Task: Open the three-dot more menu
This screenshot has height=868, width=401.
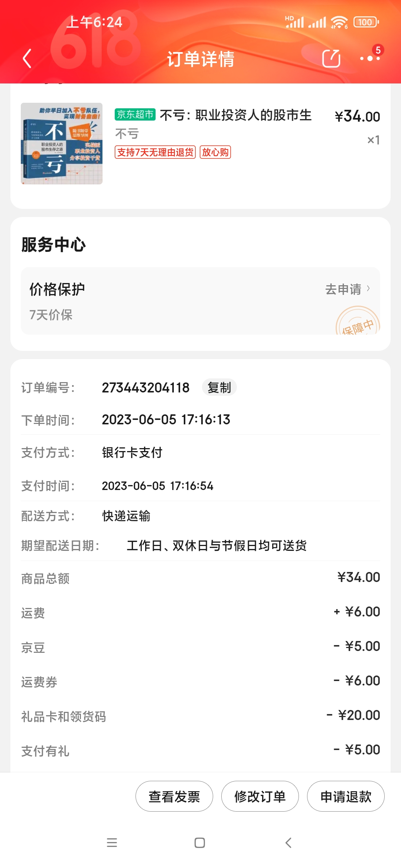Action: point(370,58)
